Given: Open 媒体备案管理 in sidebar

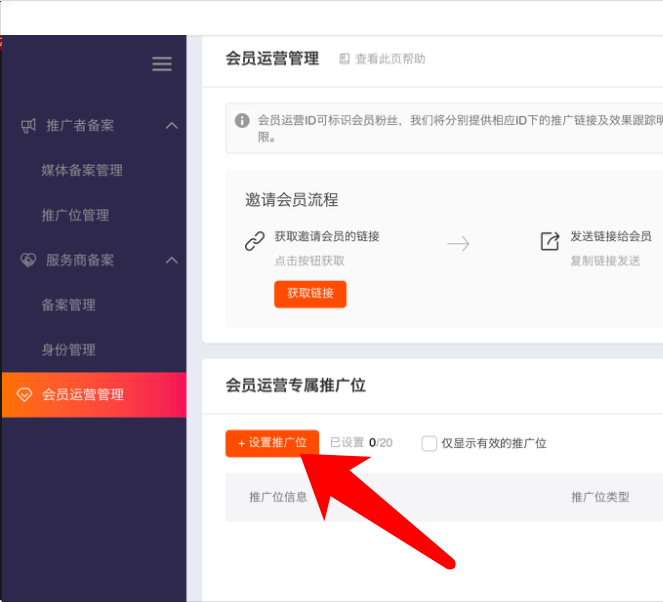Looking at the screenshot, I should pos(82,170).
